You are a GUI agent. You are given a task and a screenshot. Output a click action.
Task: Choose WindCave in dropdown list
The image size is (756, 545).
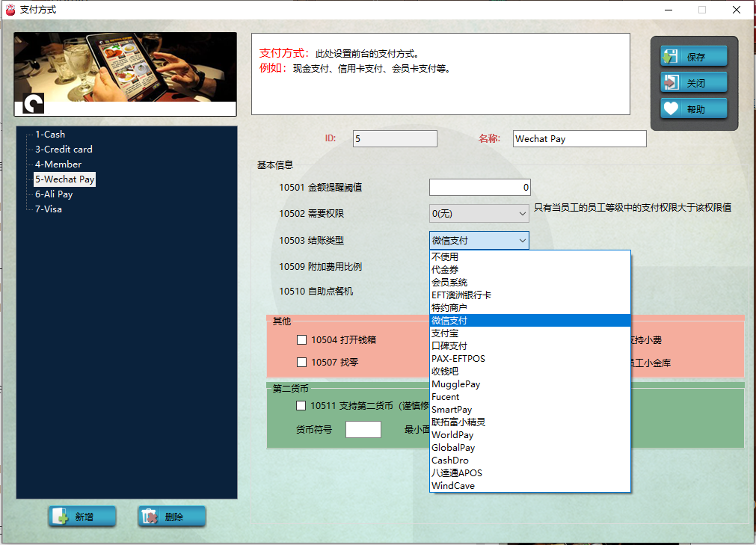pyautogui.click(x=530, y=486)
